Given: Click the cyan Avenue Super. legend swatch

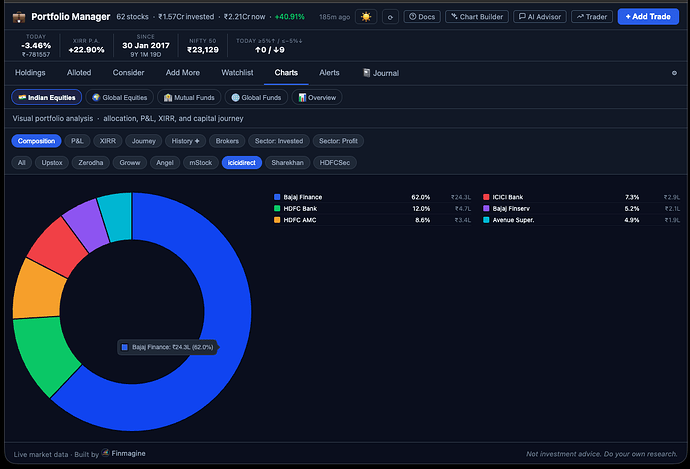Looking at the screenshot, I should pos(486,220).
